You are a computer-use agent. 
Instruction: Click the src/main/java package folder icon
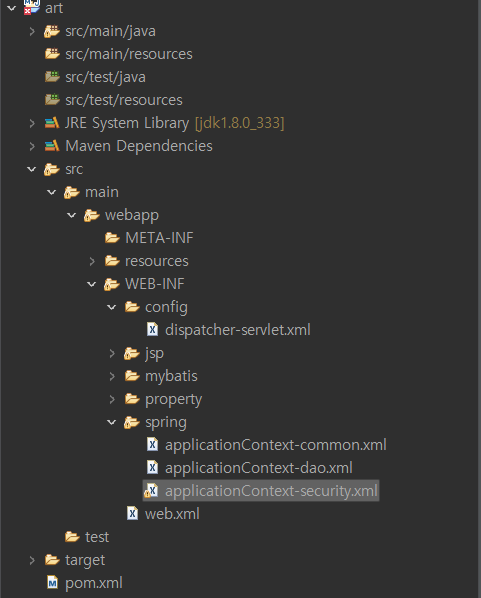coord(52,31)
